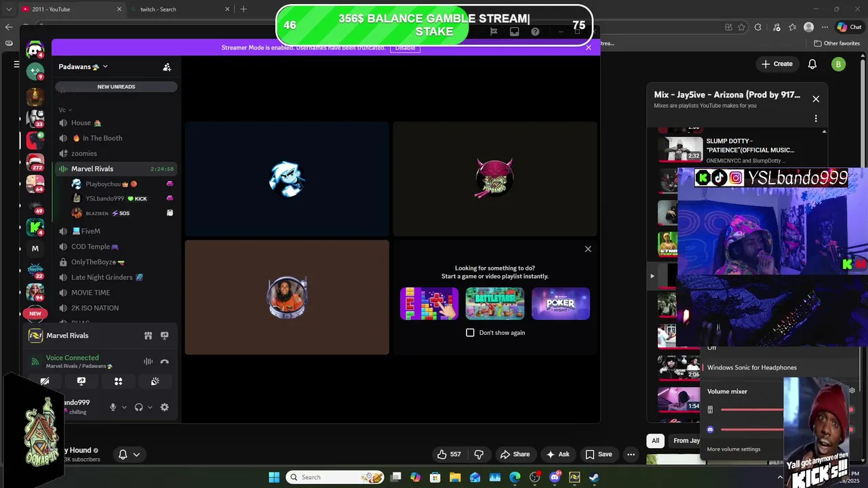This screenshot has height=488, width=868.
Task: Mute the Discord microphone
Action: [113, 407]
